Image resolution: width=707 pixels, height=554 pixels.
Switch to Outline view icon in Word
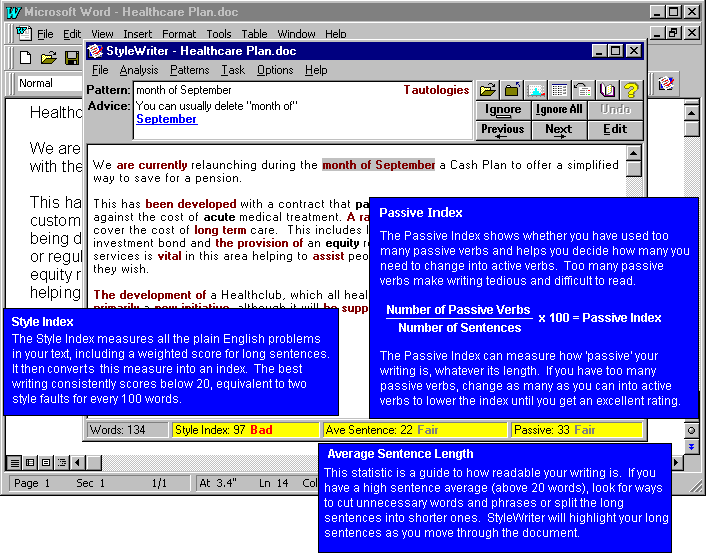pyautogui.click(x=62, y=462)
